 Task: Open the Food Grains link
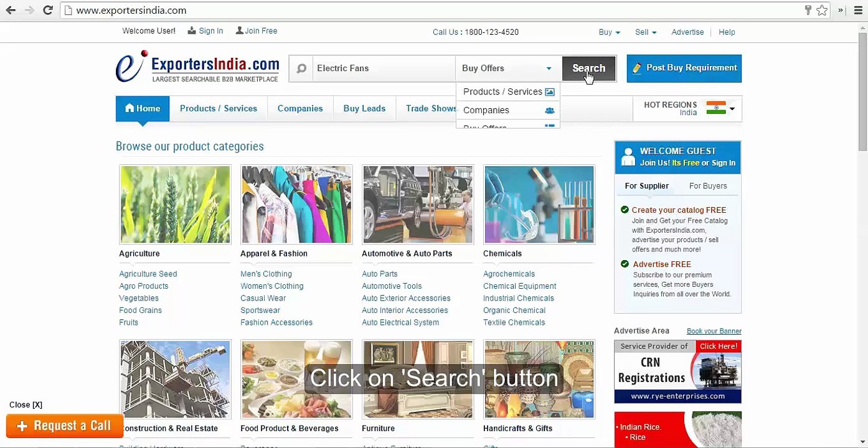click(140, 310)
